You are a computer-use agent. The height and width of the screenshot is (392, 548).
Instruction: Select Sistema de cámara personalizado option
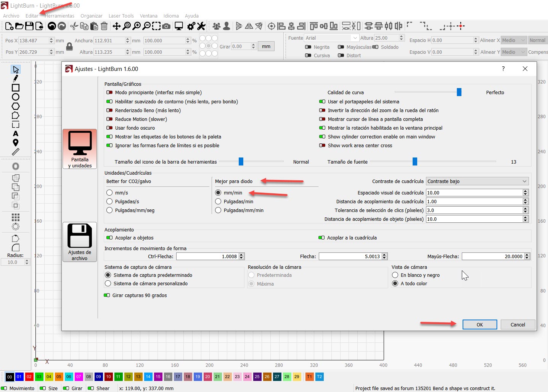pos(108,283)
